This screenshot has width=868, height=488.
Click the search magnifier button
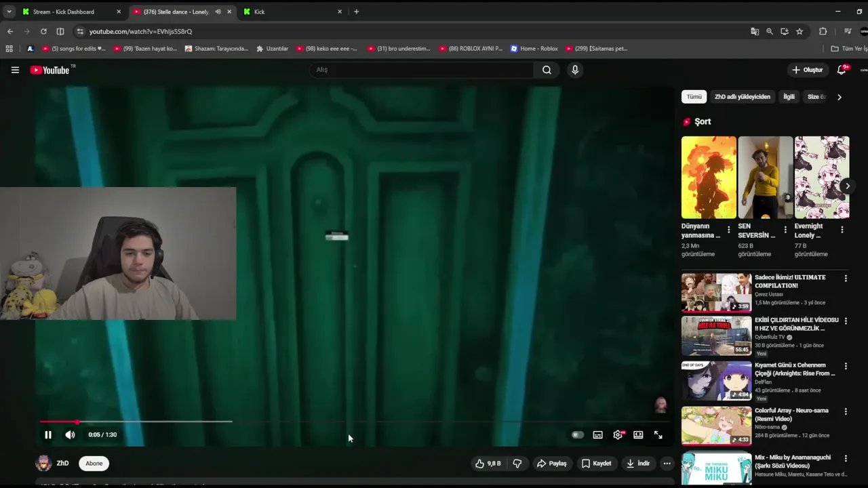(x=547, y=70)
